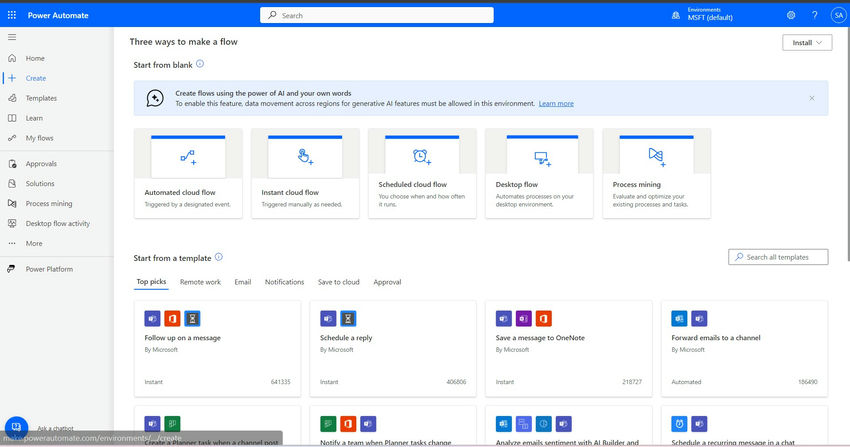The image size is (850, 447).
Task: Open the Ask a chatbot icon
Action: (16, 427)
